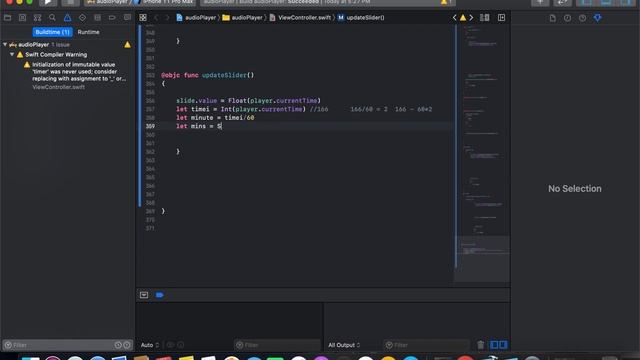Click audioPlayer project warning badge
The height and width of the screenshot is (360, 640).
point(127,44)
